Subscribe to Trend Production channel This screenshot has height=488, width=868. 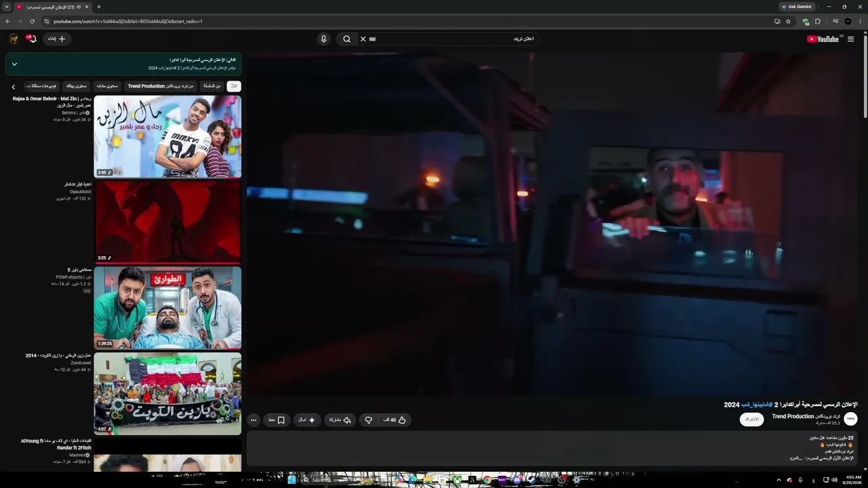[752, 420]
